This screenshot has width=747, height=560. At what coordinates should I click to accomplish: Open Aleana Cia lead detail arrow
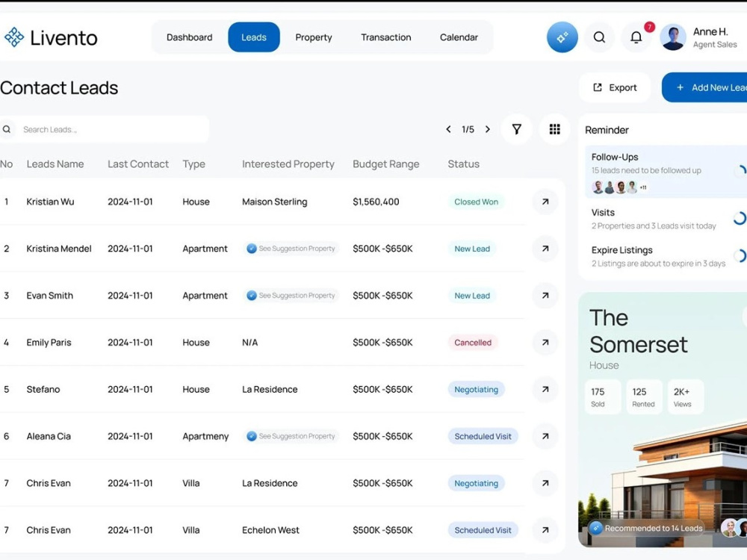coord(545,436)
